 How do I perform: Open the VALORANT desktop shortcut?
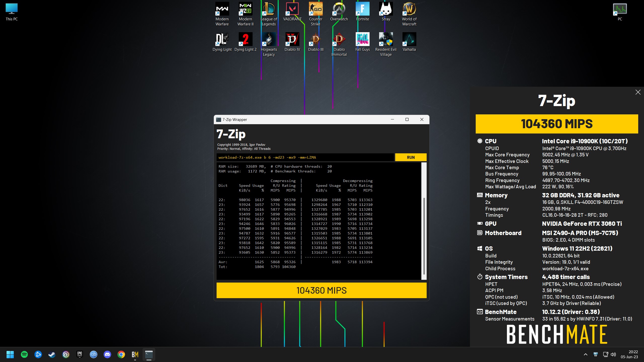292,11
